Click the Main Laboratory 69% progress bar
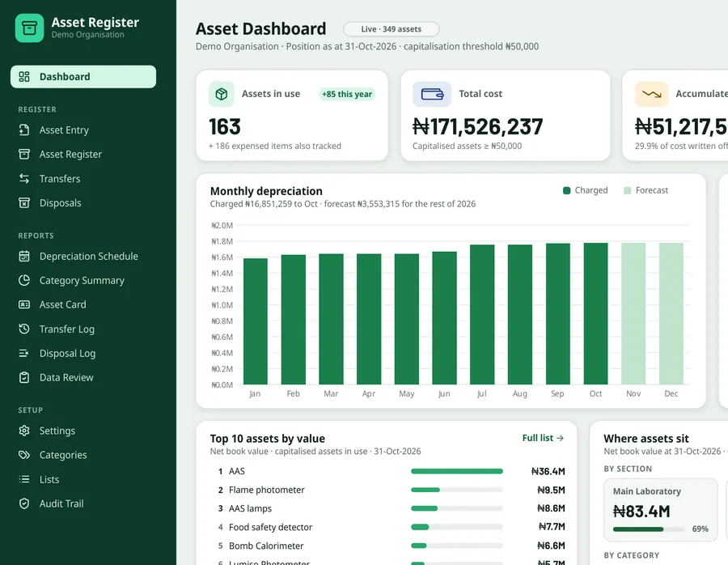 649,529
